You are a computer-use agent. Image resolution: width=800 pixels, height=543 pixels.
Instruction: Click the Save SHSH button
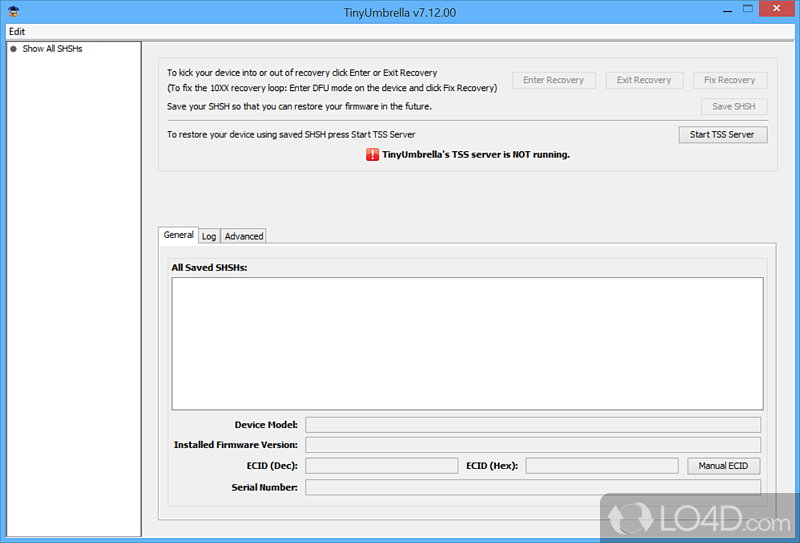(x=734, y=107)
